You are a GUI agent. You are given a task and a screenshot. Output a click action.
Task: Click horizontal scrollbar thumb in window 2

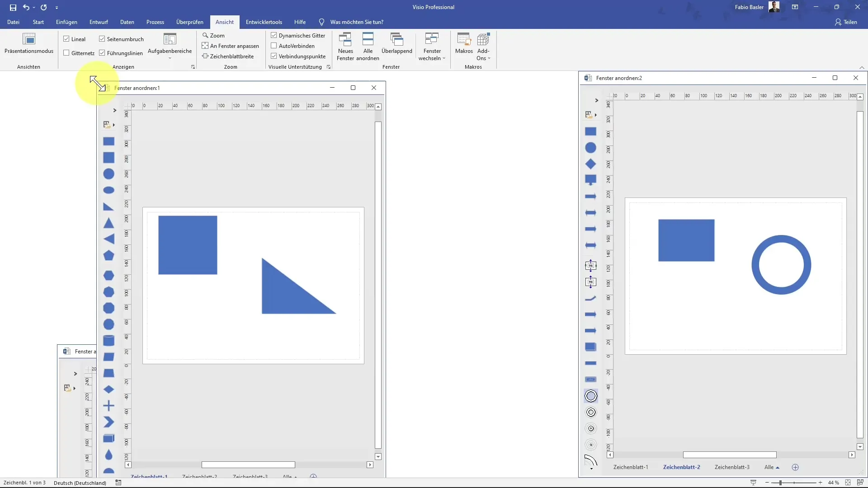730,455
